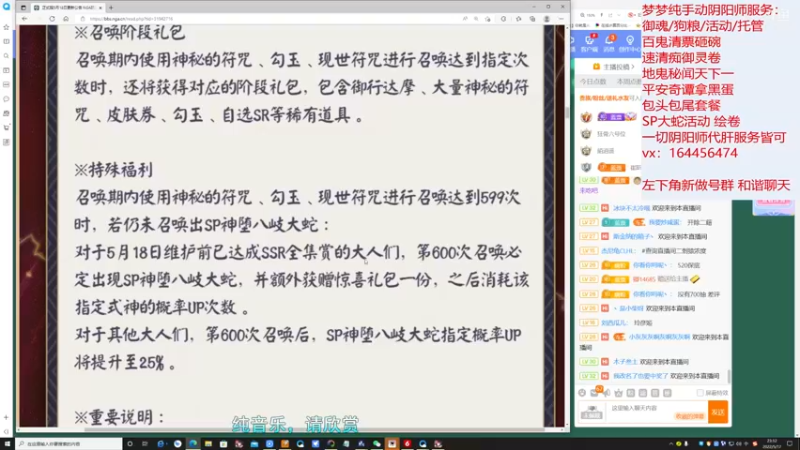Go back in the browser
This screenshot has width=800, height=450.
tap(24, 19)
